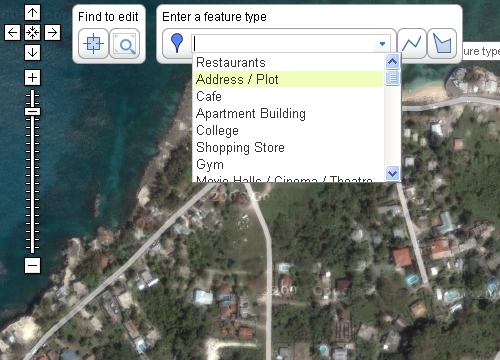
Task: Pan the map right with the arrow
Action: click(x=52, y=33)
